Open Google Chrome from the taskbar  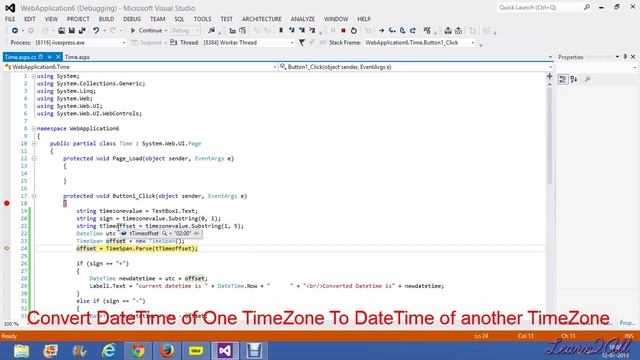138,351
